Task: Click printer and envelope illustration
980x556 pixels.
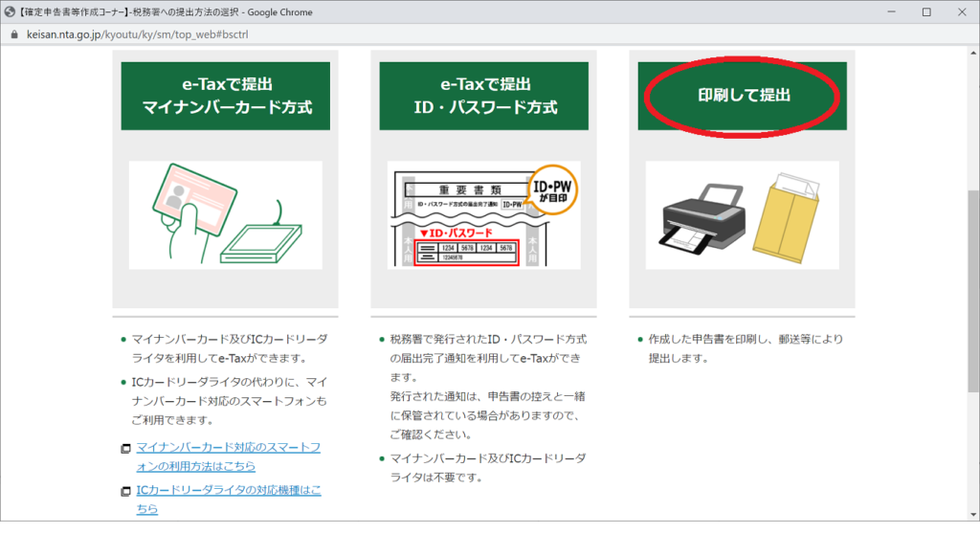Action: click(743, 215)
